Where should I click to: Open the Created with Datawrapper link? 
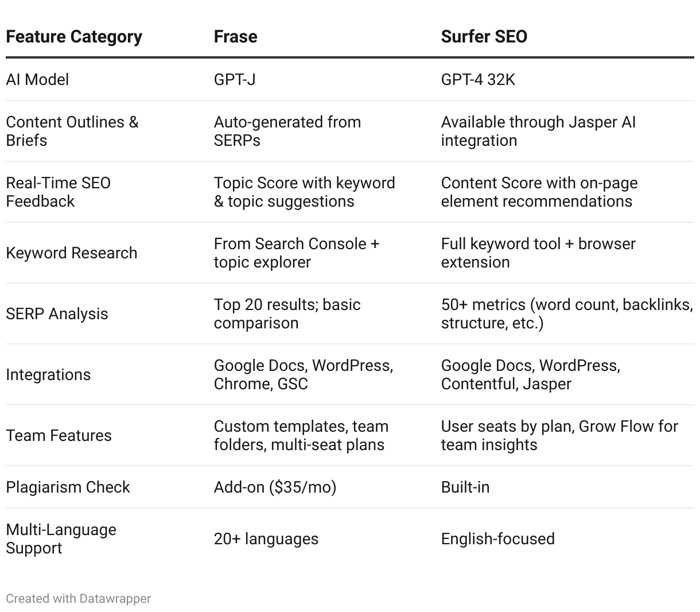(78, 598)
